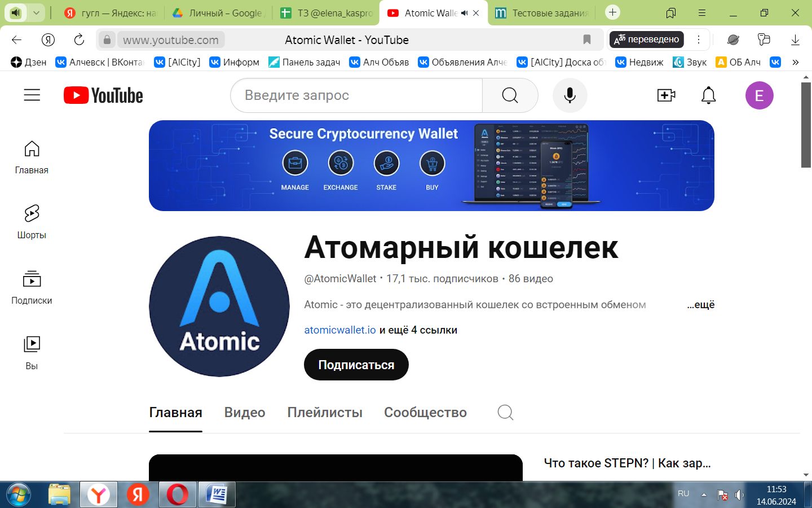The image size is (812, 508).
Task: Click browser back arrow
Action: [x=16, y=40]
